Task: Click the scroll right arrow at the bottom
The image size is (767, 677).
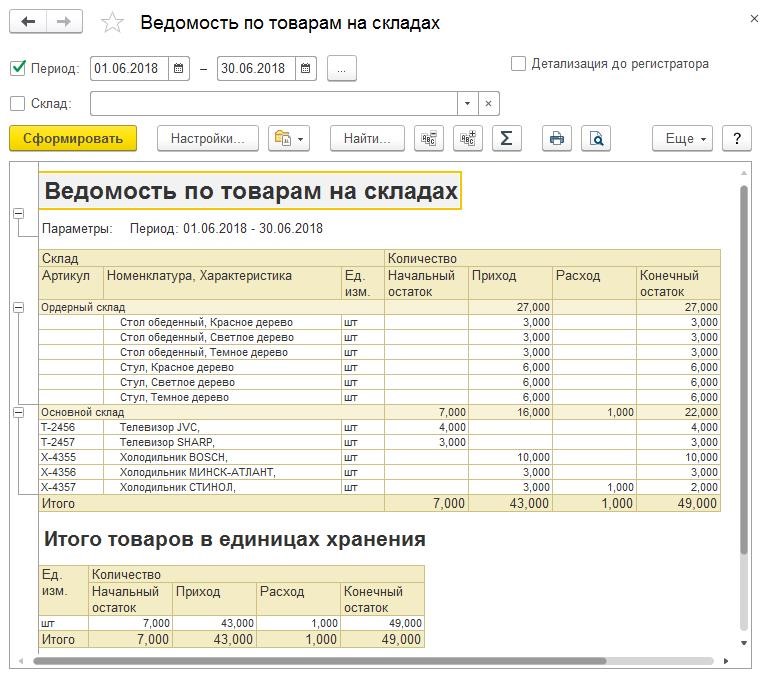Action: (x=726, y=661)
